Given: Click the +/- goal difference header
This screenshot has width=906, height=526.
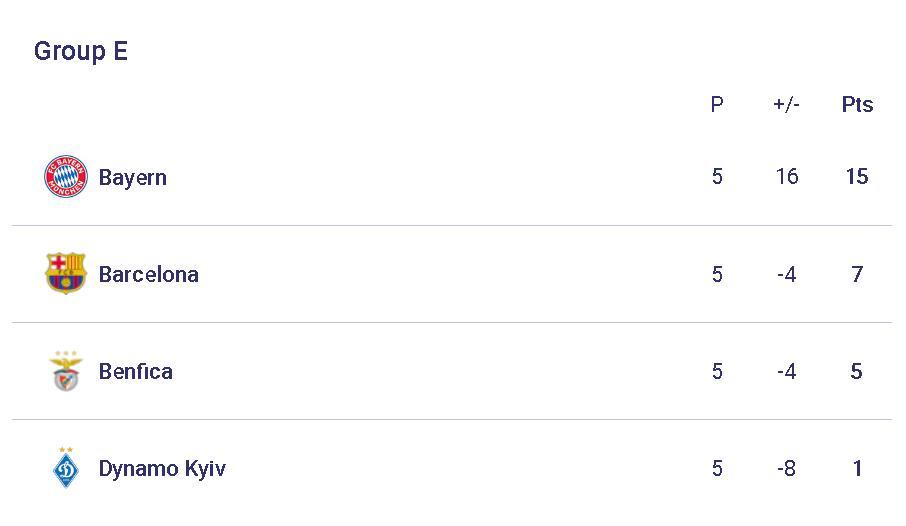Looking at the screenshot, I should coord(786,105).
